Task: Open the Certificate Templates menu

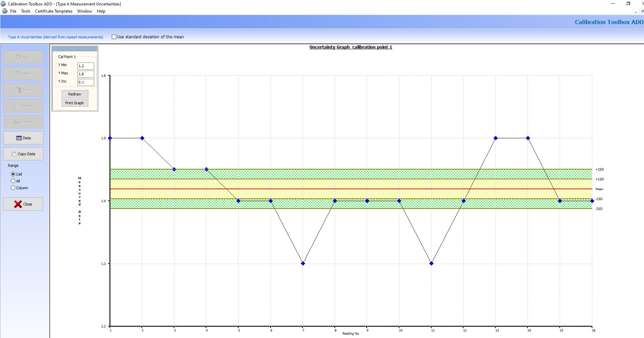Action: pyautogui.click(x=54, y=11)
